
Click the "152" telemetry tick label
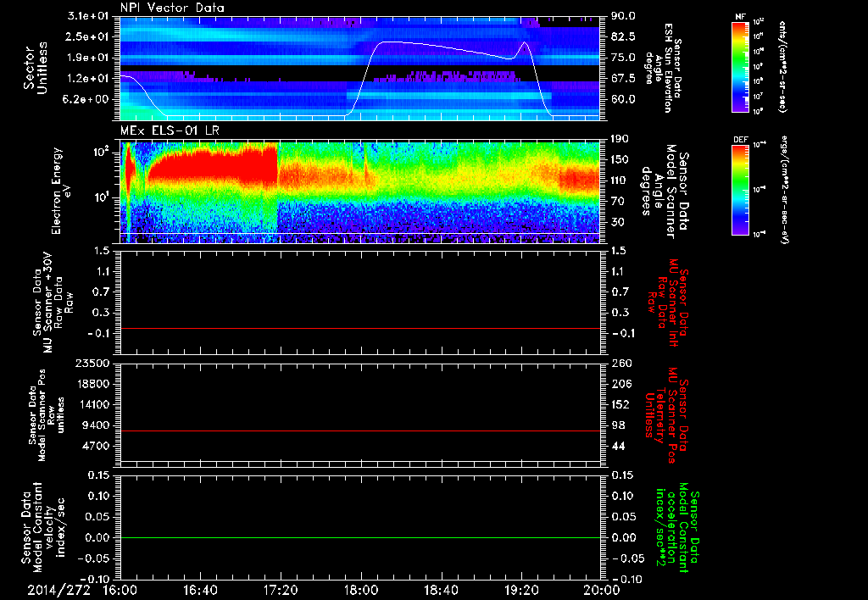[x=621, y=404]
